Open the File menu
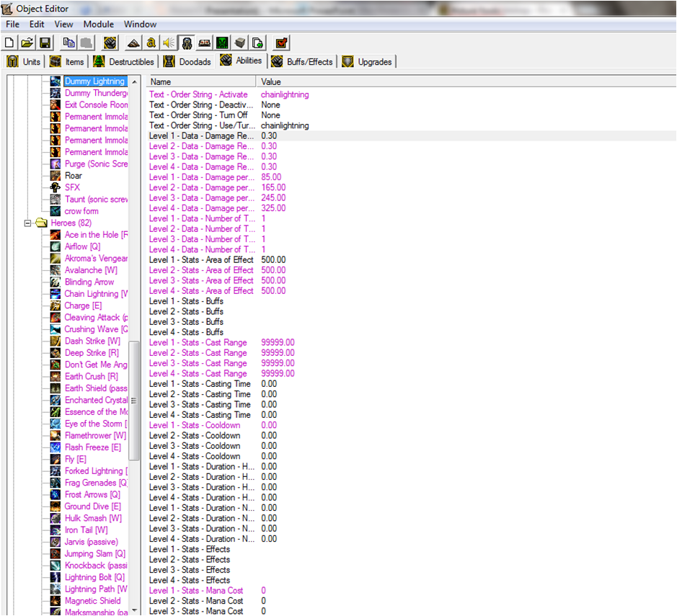The image size is (677, 616). pos(12,24)
